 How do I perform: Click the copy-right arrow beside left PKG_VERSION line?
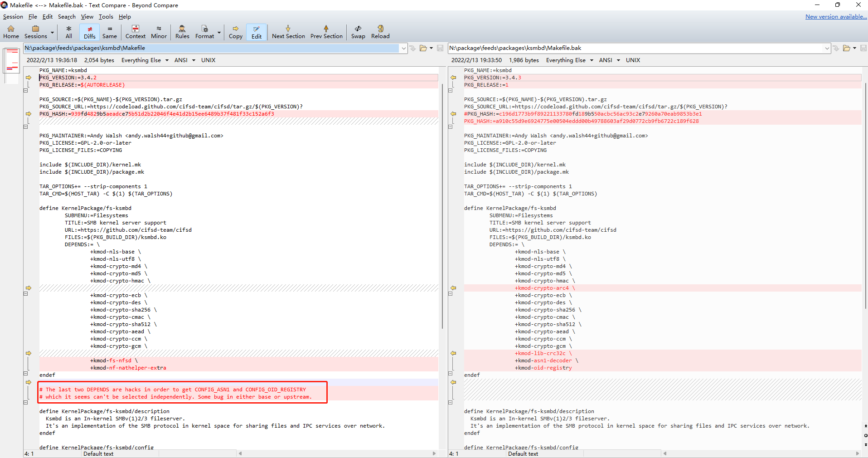(28, 78)
